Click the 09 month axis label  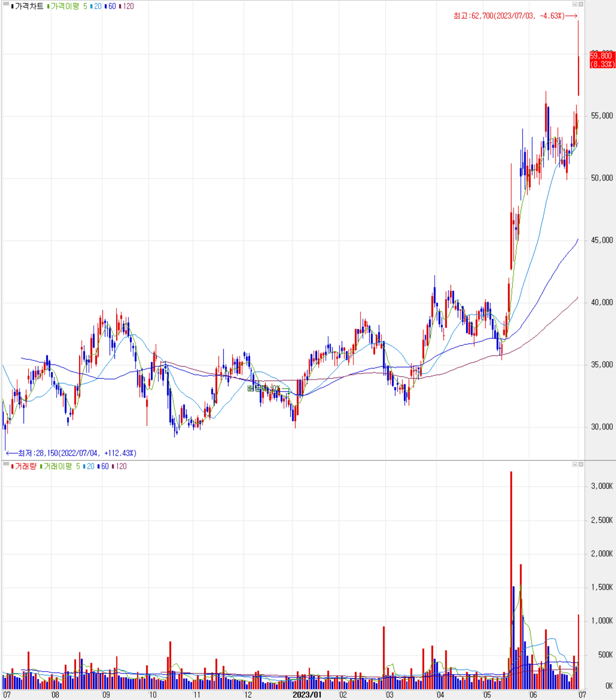pos(106,695)
